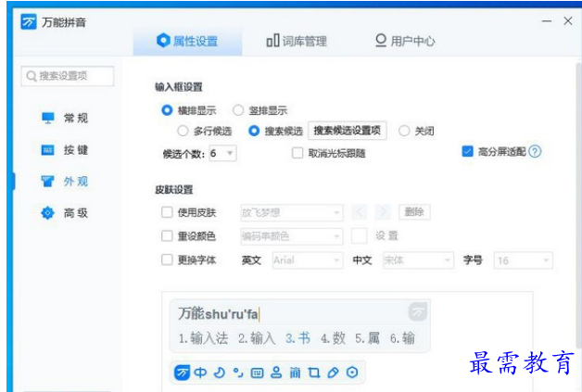
Task: Open the skin dropdown showing 放飞梦想
Action: (291, 213)
